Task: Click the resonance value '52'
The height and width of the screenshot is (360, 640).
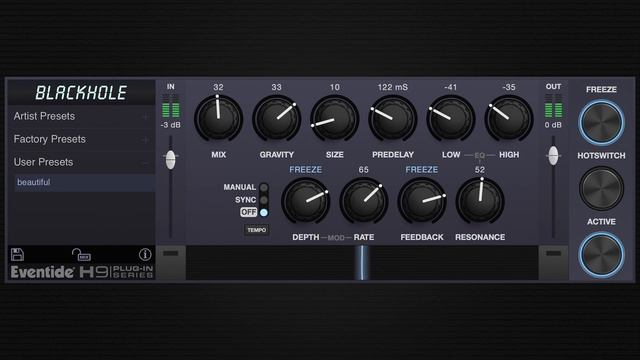Action: tap(480, 170)
